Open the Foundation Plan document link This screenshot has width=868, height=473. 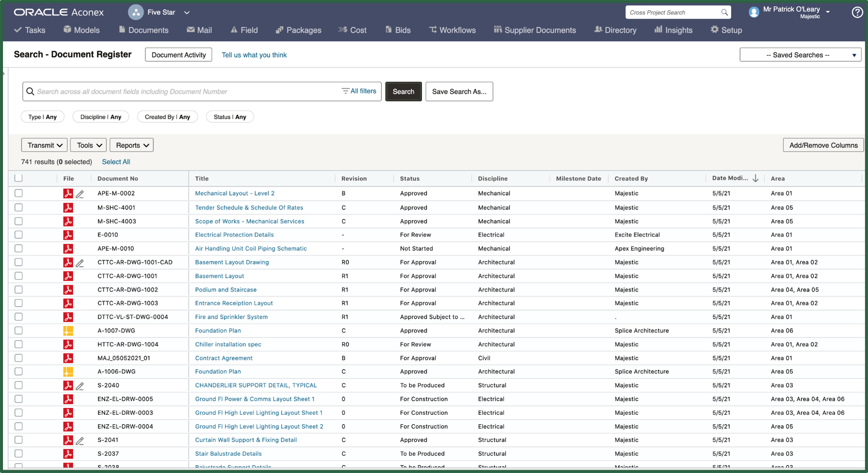(218, 330)
